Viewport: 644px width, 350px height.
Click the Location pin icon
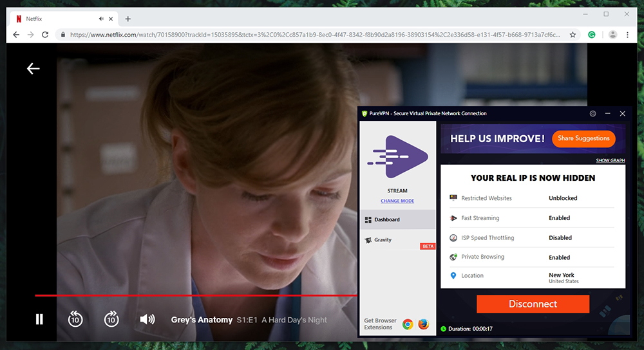[453, 276]
